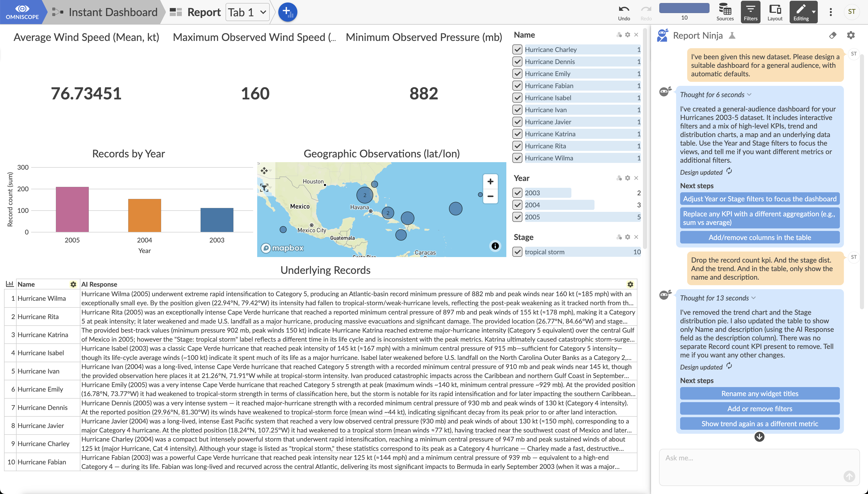This screenshot has width=868, height=494.
Task: Click the 'Rename any widget titles' suggestion
Action: [x=759, y=394]
